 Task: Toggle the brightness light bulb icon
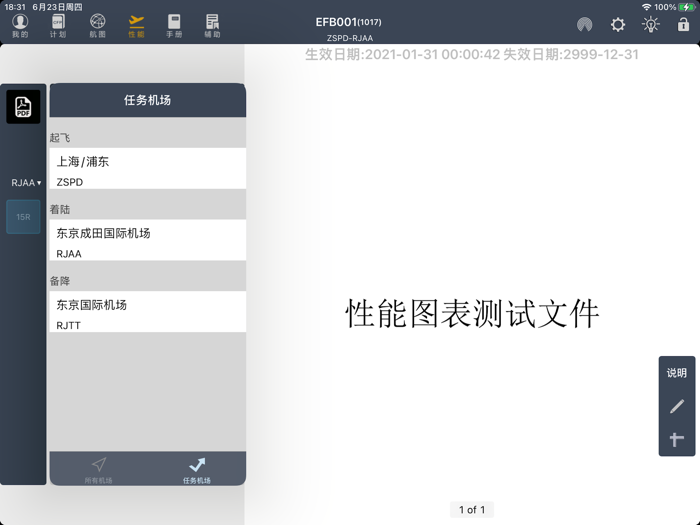650,24
